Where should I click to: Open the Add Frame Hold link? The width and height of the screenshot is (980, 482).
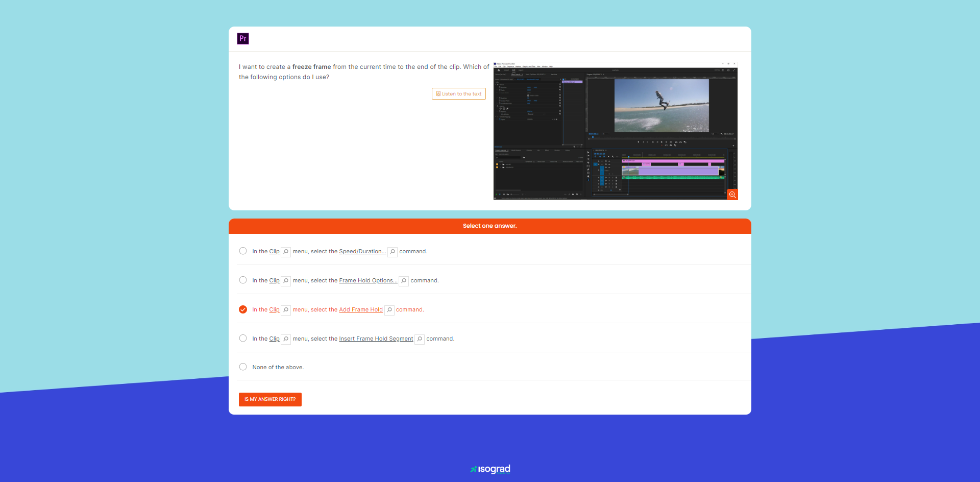(x=360, y=309)
